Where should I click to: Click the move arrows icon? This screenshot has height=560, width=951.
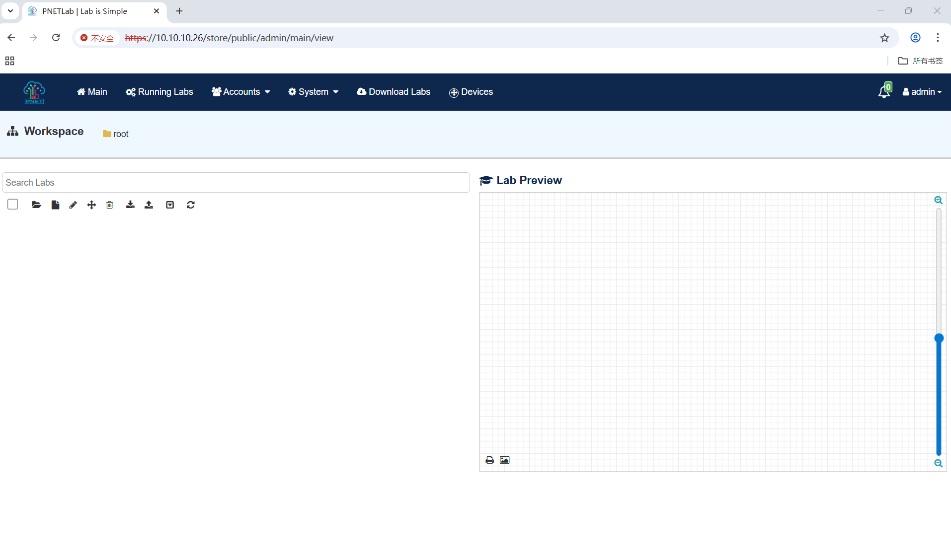[91, 205]
